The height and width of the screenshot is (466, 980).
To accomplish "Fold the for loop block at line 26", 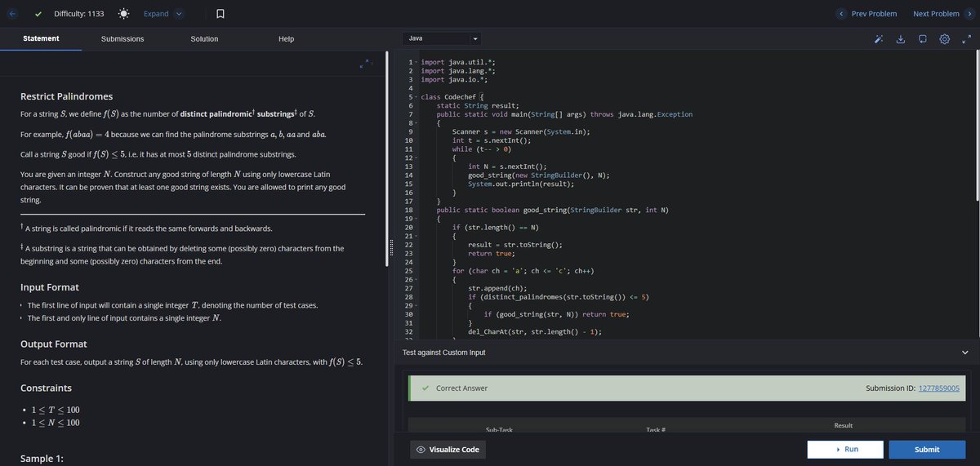I will click(x=416, y=279).
